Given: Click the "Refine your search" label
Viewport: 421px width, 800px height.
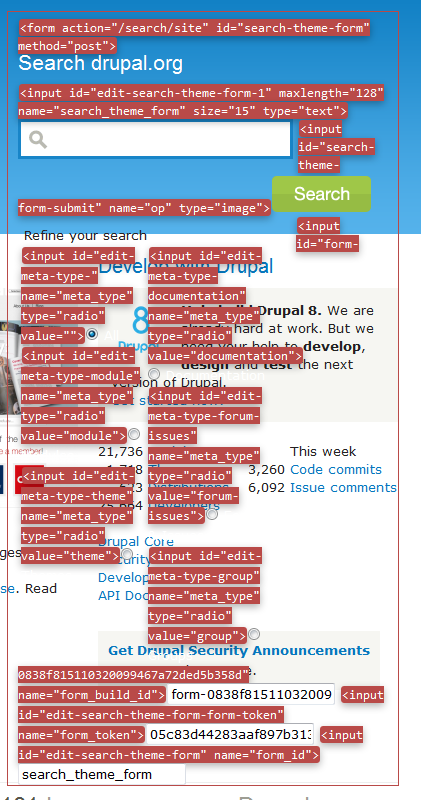Looking at the screenshot, I should pos(85,236).
